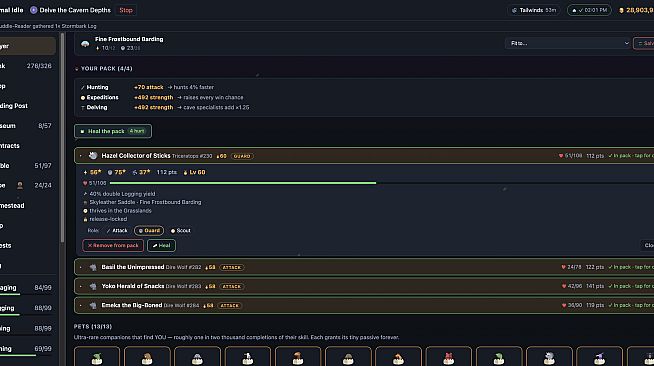
Task: Click the Expeditions bonus row
Action: coord(162,97)
